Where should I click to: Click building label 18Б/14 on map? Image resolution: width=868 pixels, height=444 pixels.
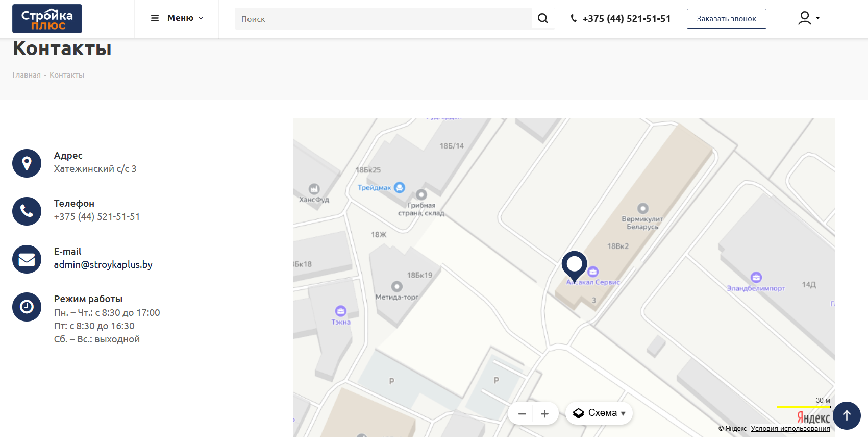tap(452, 146)
